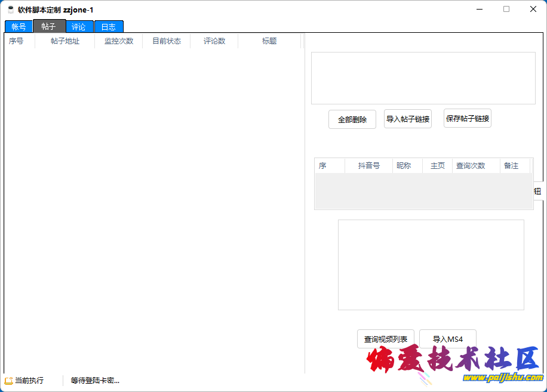The height and width of the screenshot is (392, 547).
Task: Click the 帖子地址 column header
Action: tap(64, 41)
